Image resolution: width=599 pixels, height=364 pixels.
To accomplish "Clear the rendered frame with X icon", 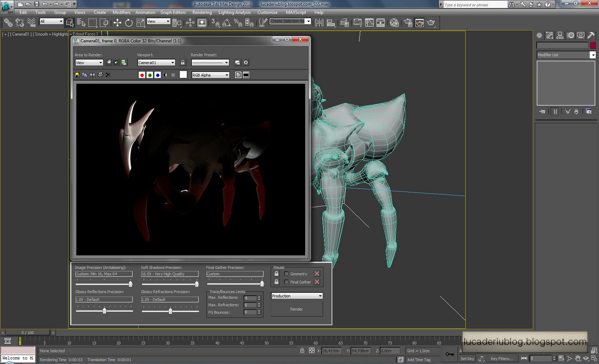I will pyautogui.click(x=108, y=75).
